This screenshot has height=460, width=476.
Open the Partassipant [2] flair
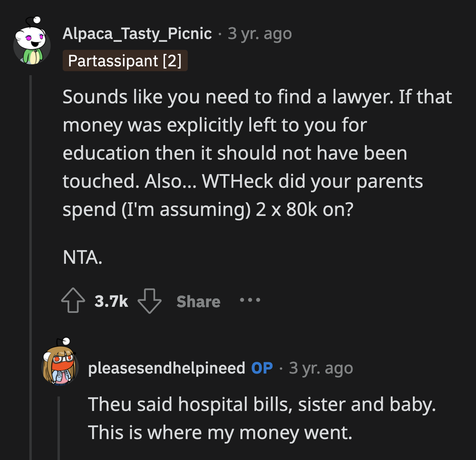point(125,61)
